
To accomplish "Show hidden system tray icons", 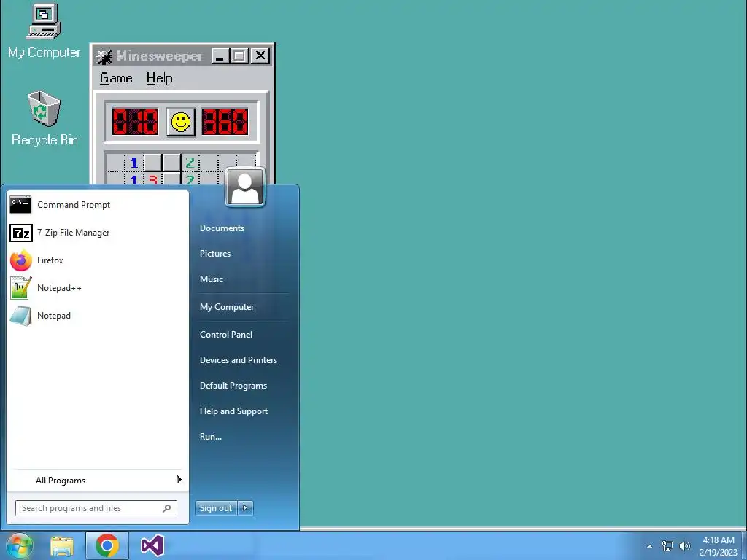I will coord(649,546).
